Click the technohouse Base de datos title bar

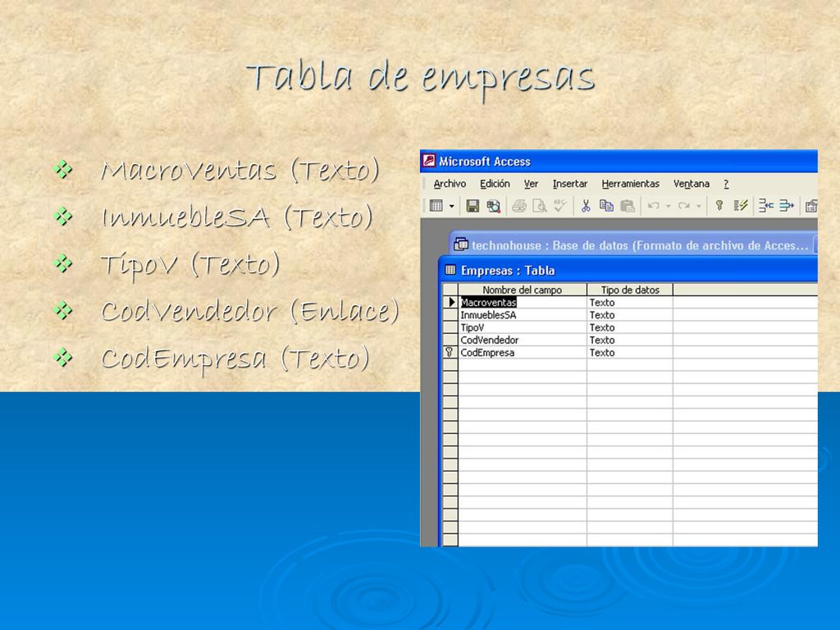pos(634,245)
